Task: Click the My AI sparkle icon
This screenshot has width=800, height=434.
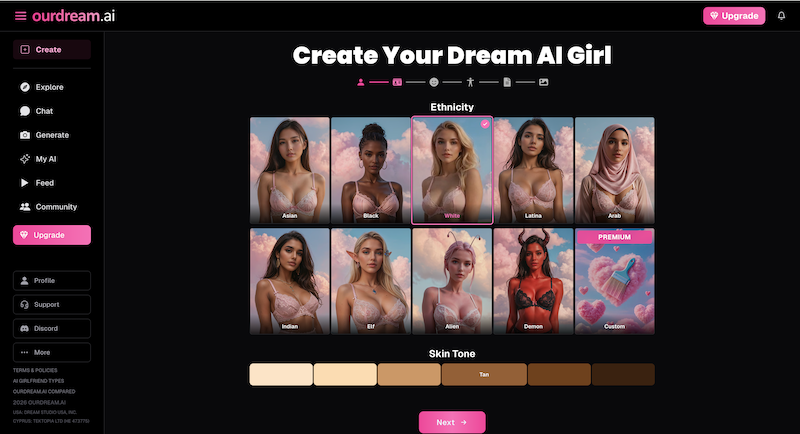Action: [x=25, y=159]
